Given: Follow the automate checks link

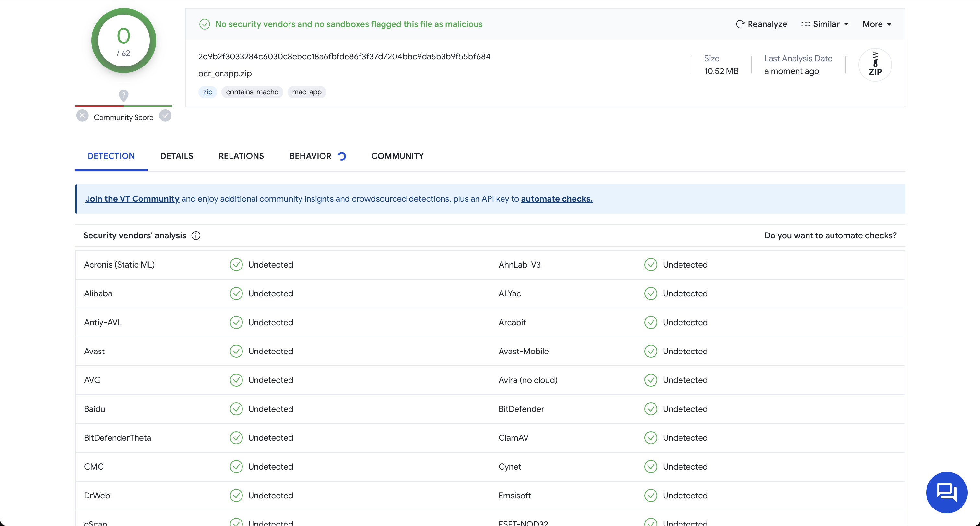Looking at the screenshot, I should (x=556, y=199).
